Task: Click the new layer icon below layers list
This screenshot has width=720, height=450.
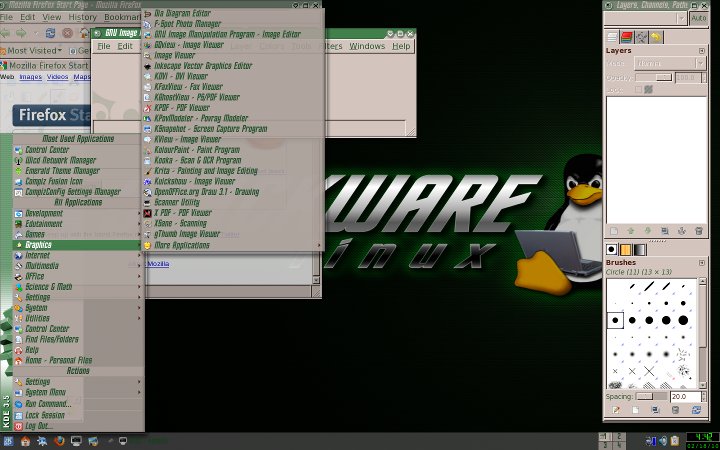Action: coord(614,231)
